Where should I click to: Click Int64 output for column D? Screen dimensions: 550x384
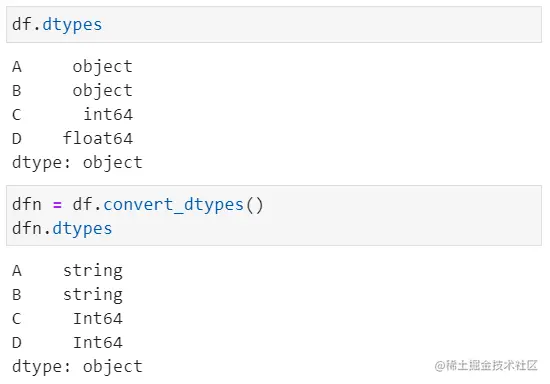coord(98,343)
